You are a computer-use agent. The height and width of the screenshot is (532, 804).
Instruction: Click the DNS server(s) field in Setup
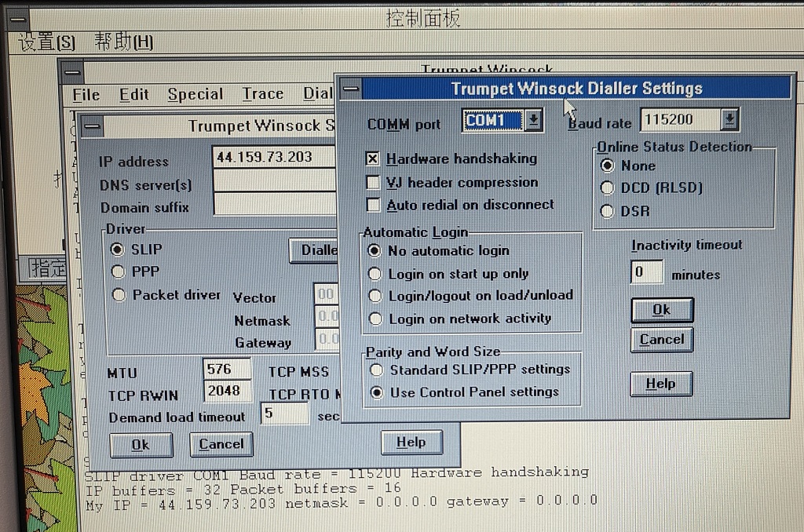(x=274, y=181)
